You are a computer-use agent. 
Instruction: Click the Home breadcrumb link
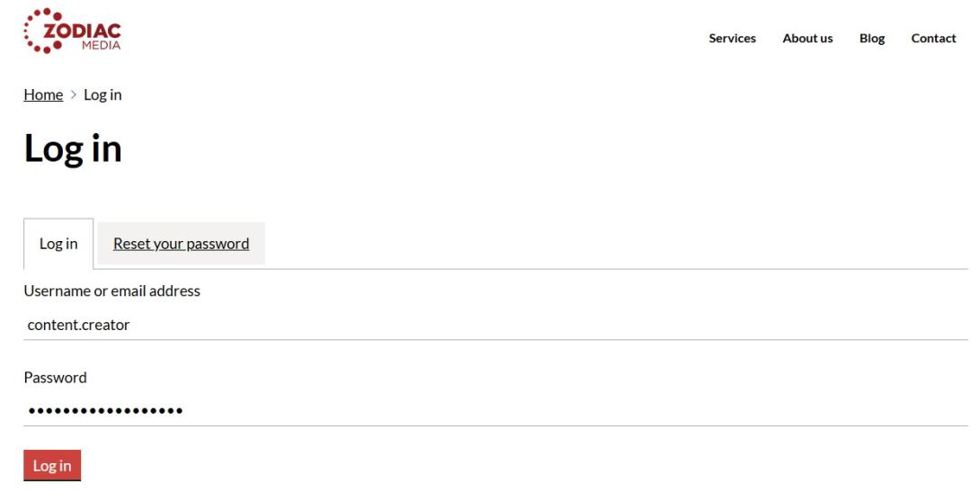[43, 95]
